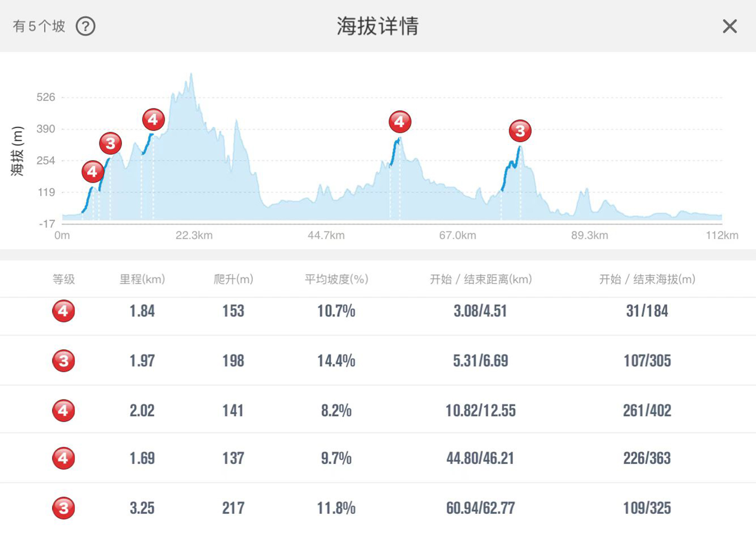Viewport: 756px width, 533px height.
Task: Click the elevation range 261/402
Action: click(x=647, y=411)
